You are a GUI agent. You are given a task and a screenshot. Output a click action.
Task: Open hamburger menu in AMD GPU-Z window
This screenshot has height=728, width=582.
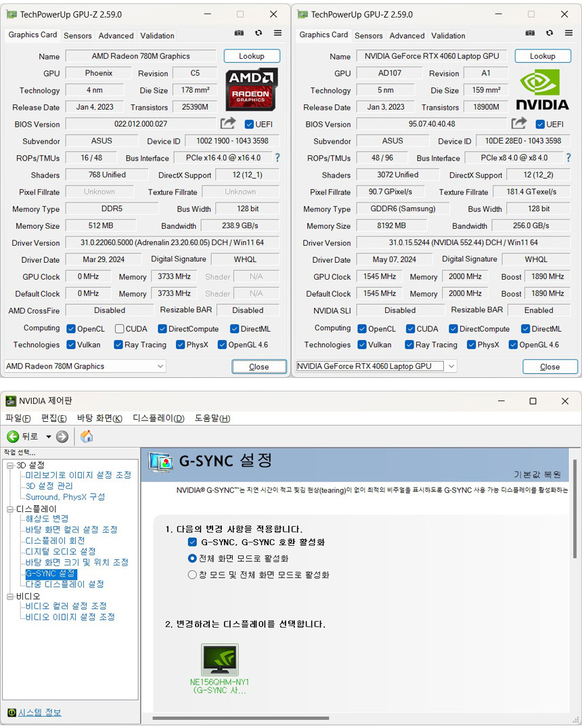[277, 33]
